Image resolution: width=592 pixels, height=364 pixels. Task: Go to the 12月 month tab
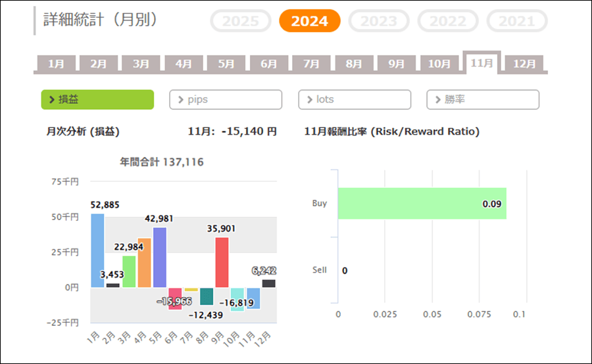point(524,64)
